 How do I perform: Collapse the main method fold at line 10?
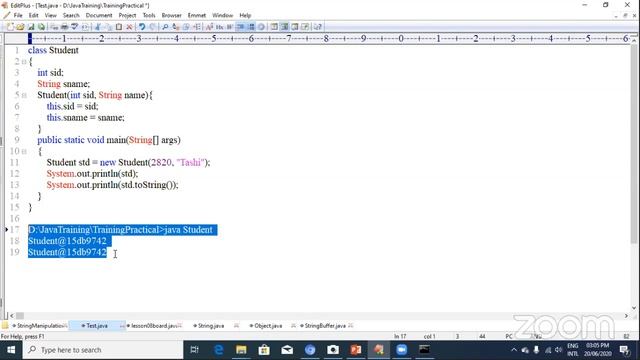[24, 151]
